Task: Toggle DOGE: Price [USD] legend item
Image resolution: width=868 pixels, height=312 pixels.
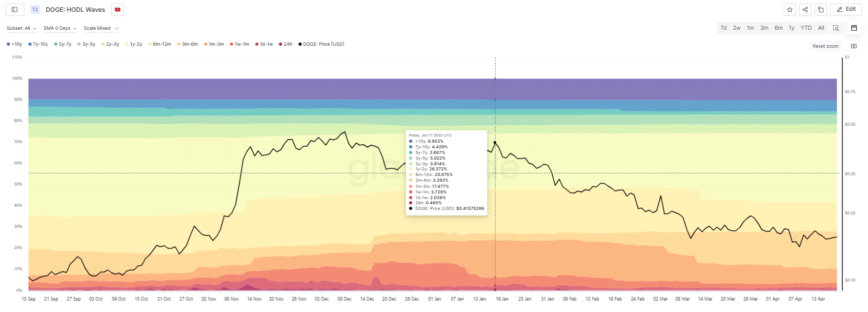Action: [x=321, y=44]
